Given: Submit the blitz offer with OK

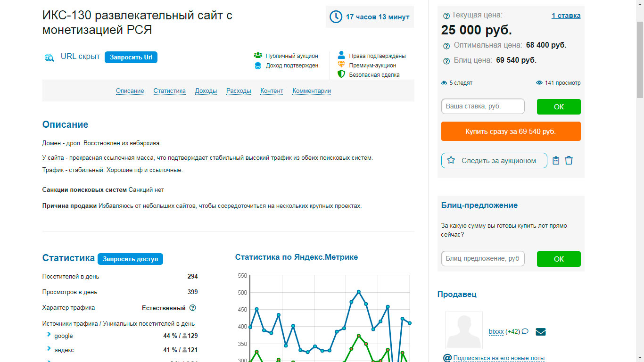Looking at the screenshot, I should click(x=559, y=259).
